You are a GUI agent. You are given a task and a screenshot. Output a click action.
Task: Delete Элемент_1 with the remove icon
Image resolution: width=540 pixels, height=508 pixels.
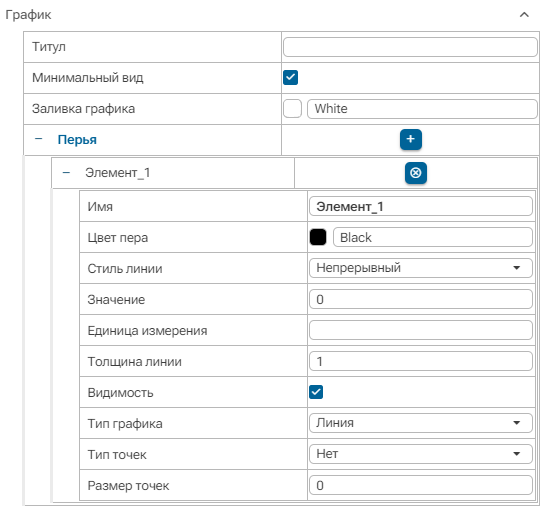[x=416, y=173]
